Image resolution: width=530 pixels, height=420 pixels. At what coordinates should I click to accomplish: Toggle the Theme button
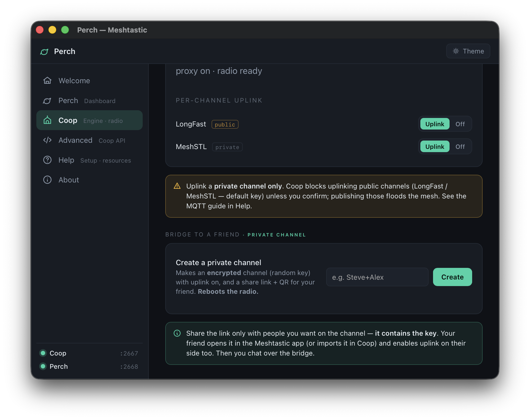(x=468, y=51)
